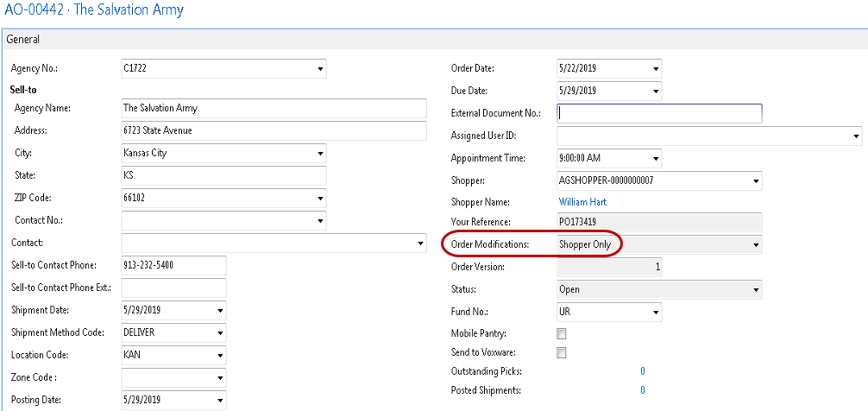Open the Assigned User ID dropdown
868x411 pixels.
(855, 136)
